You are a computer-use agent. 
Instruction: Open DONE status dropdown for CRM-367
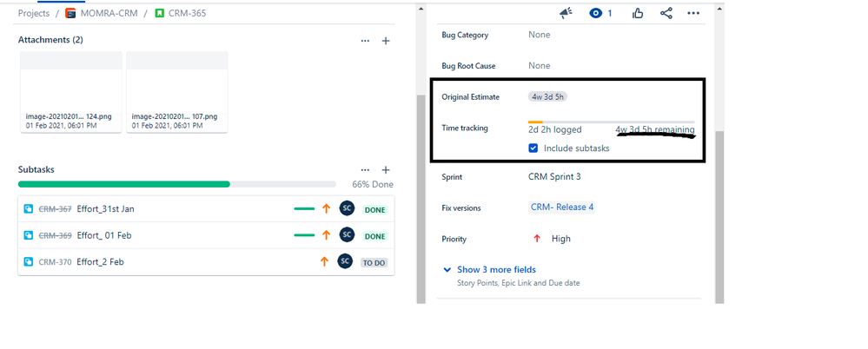tap(374, 209)
